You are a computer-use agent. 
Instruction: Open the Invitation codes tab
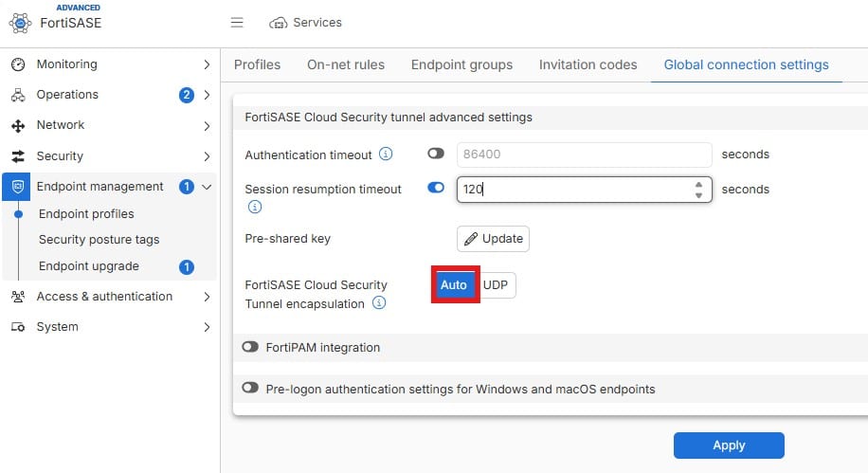(588, 64)
